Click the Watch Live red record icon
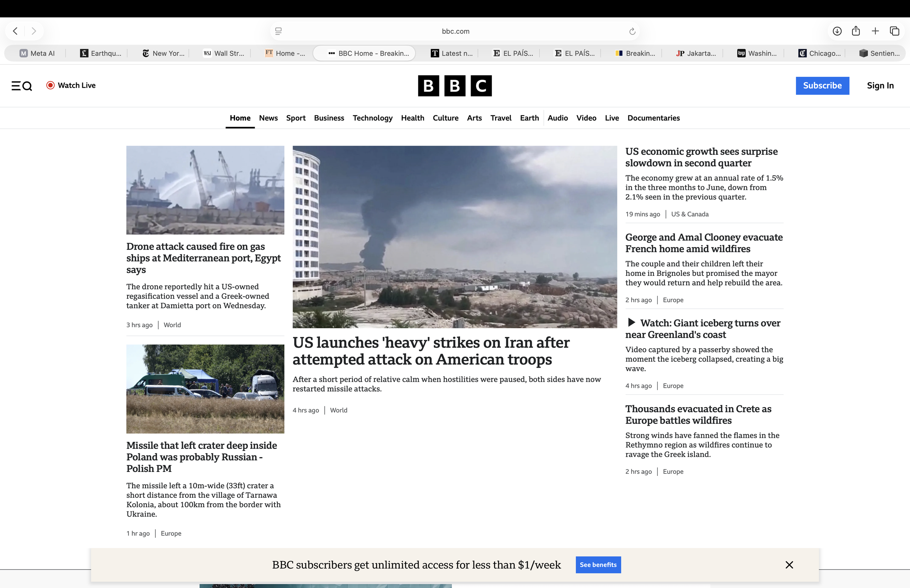This screenshot has width=910, height=588. [50, 85]
